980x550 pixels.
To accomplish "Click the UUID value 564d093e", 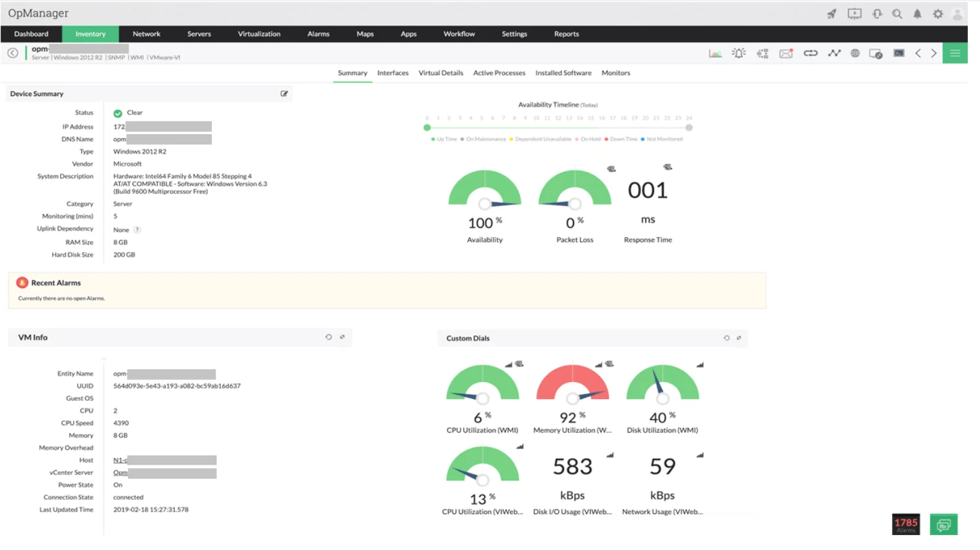I will tap(177, 386).
